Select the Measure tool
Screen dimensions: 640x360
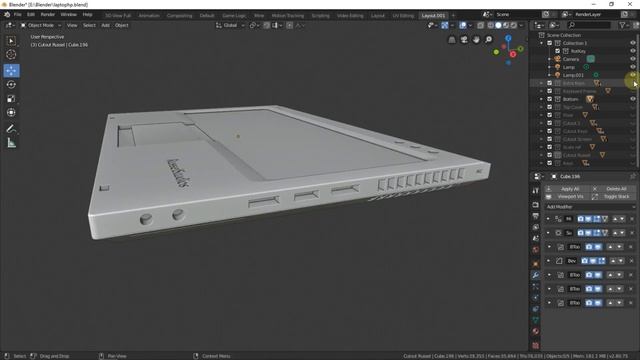coord(11,143)
